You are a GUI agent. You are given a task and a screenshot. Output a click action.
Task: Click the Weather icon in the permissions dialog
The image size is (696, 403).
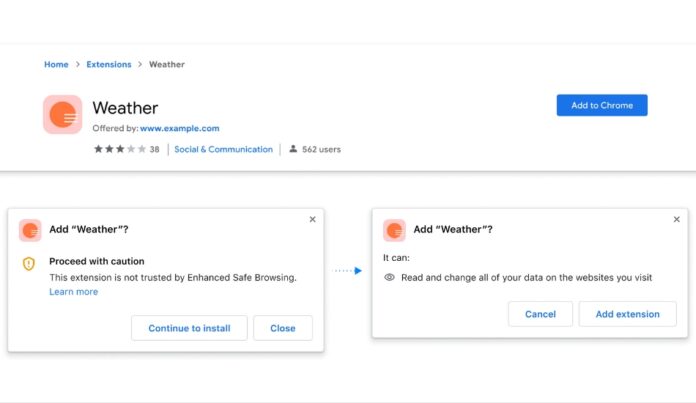tap(394, 230)
